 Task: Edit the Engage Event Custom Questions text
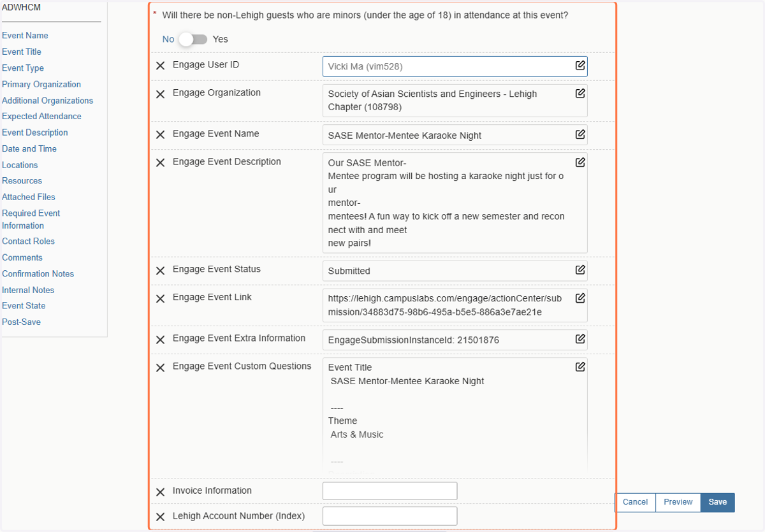click(580, 366)
